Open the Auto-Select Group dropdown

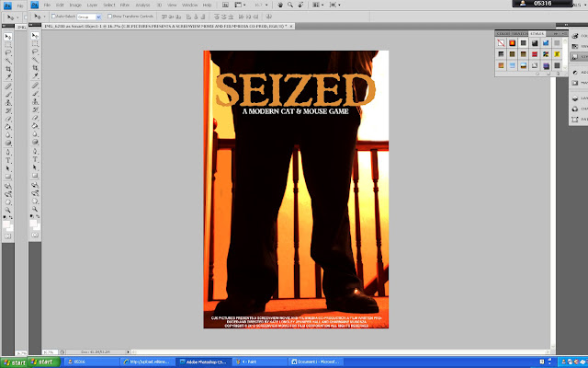[x=89, y=17]
